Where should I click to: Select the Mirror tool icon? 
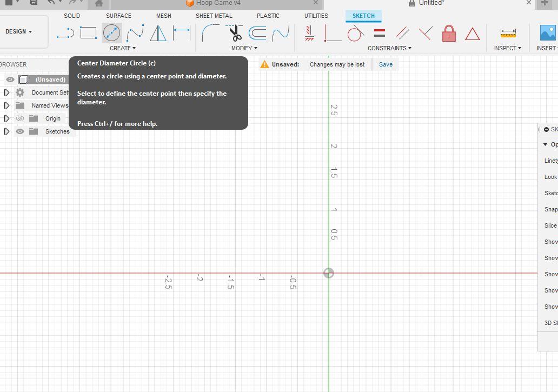click(x=158, y=33)
